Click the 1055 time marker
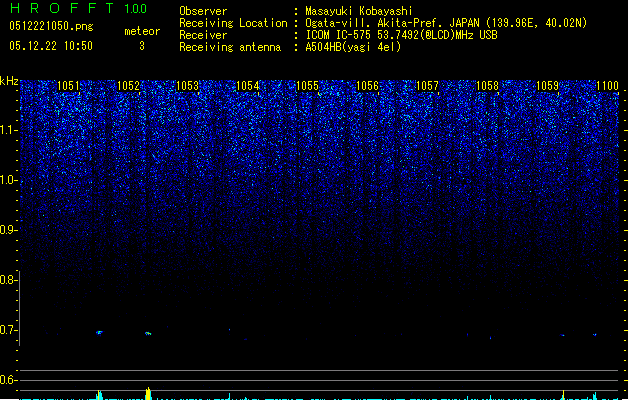The height and width of the screenshot is (400, 629). pos(308,85)
